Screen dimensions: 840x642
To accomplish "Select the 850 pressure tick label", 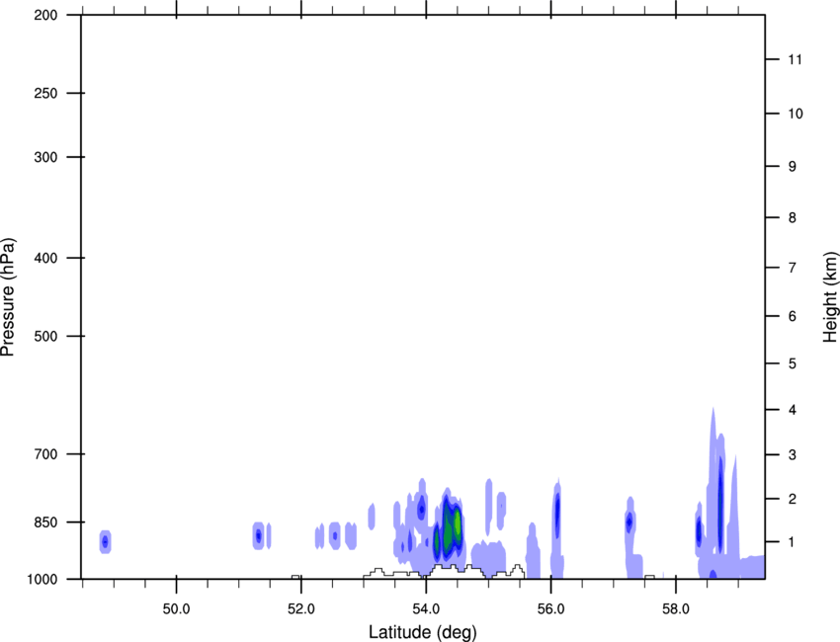I will pos(45,522).
